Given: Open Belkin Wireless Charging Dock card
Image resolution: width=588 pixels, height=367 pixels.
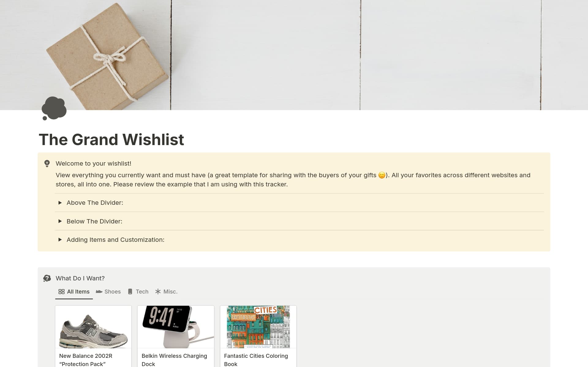Looking at the screenshot, I should [x=176, y=336].
